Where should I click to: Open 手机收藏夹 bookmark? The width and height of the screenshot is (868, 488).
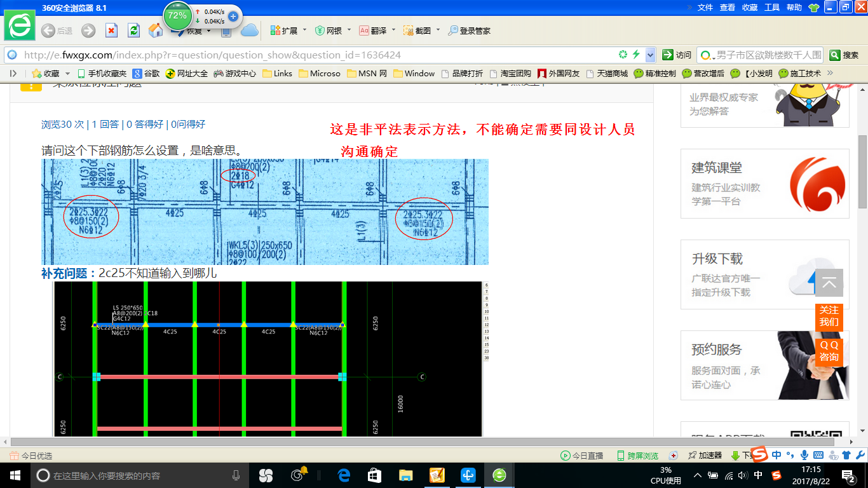(x=102, y=74)
